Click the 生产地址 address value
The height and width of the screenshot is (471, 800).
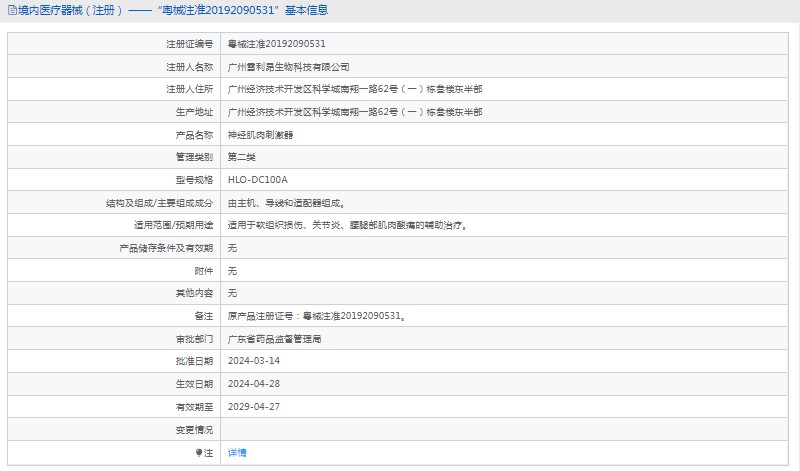355,112
